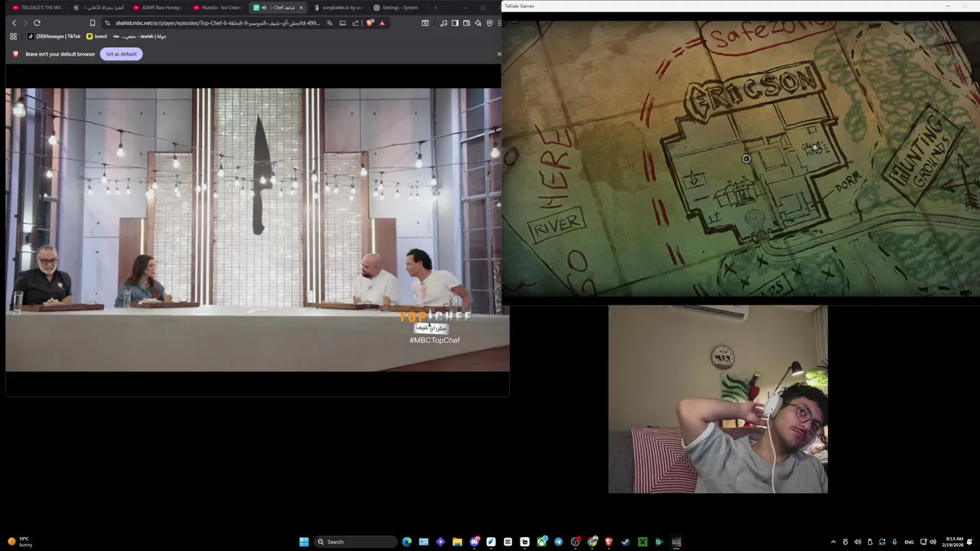Open Brave Shields lion icon
Screen dimensions: 980x551
pos(370,23)
